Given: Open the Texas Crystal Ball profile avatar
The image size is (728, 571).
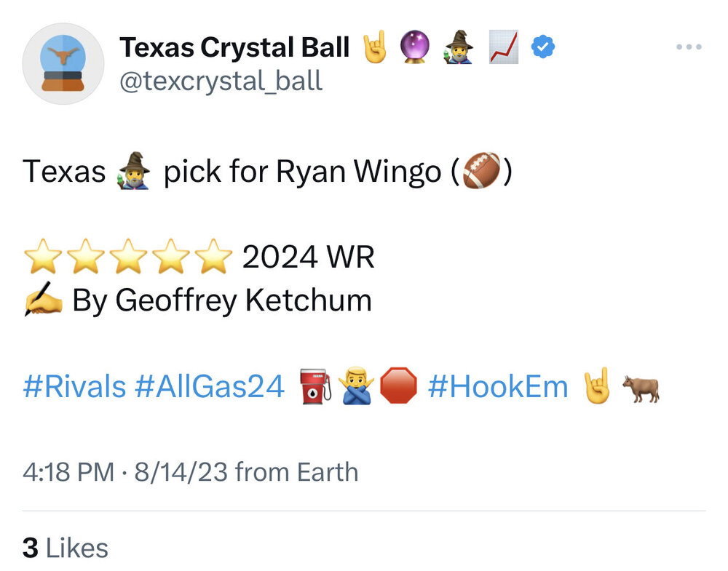Looking at the screenshot, I should tap(64, 64).
